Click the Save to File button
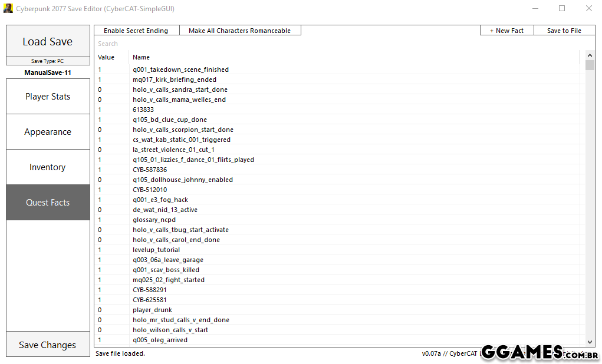602x364 pixels. 564,31
